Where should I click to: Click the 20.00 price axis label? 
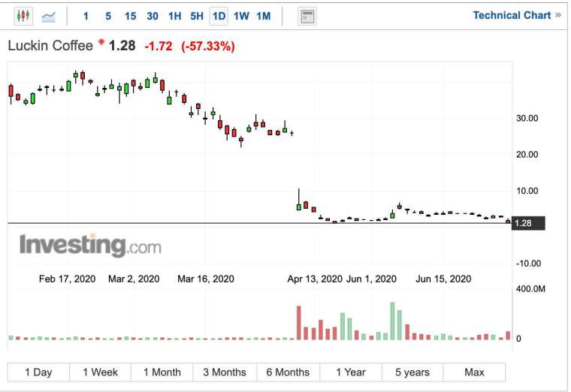527,155
